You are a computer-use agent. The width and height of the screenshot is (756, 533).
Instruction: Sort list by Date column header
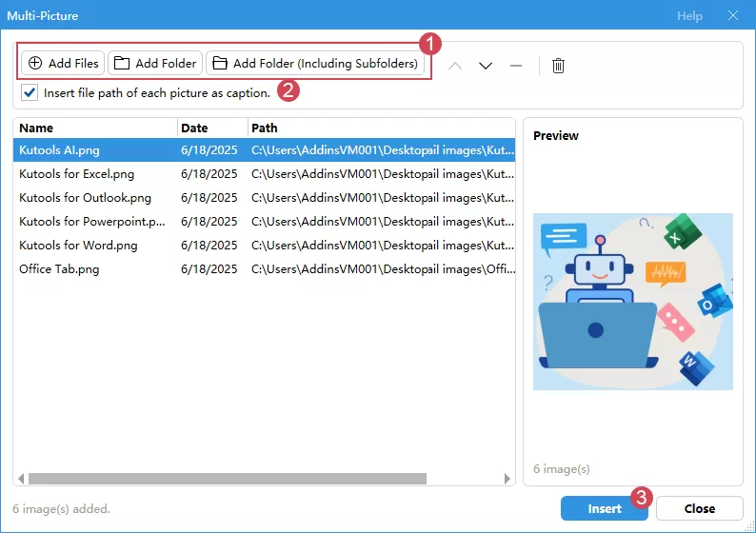212,128
